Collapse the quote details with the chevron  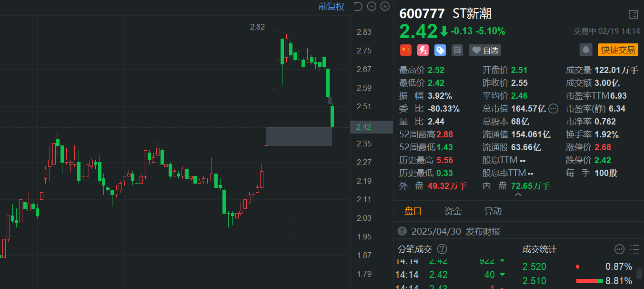click(x=518, y=195)
